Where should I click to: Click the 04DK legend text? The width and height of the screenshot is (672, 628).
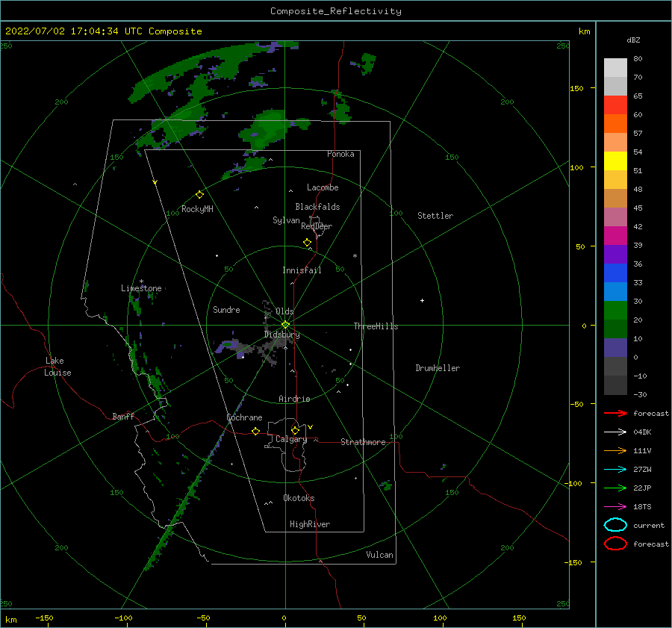[x=642, y=432]
